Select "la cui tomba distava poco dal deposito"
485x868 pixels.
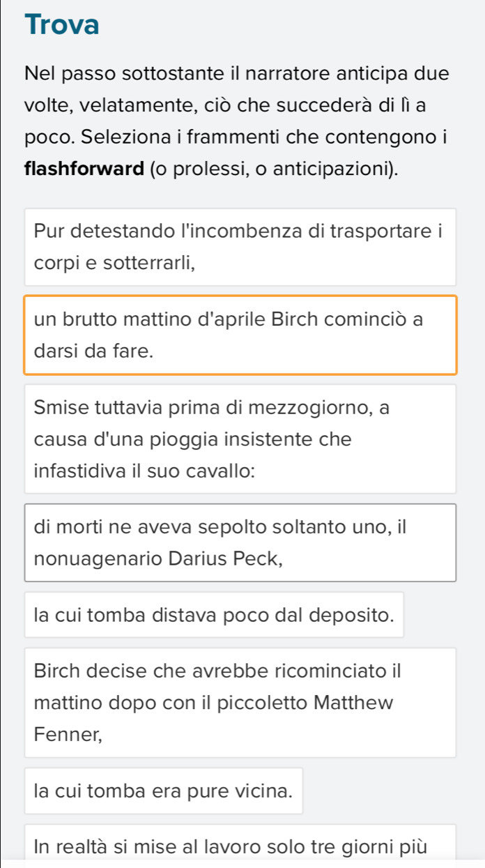tap(214, 615)
